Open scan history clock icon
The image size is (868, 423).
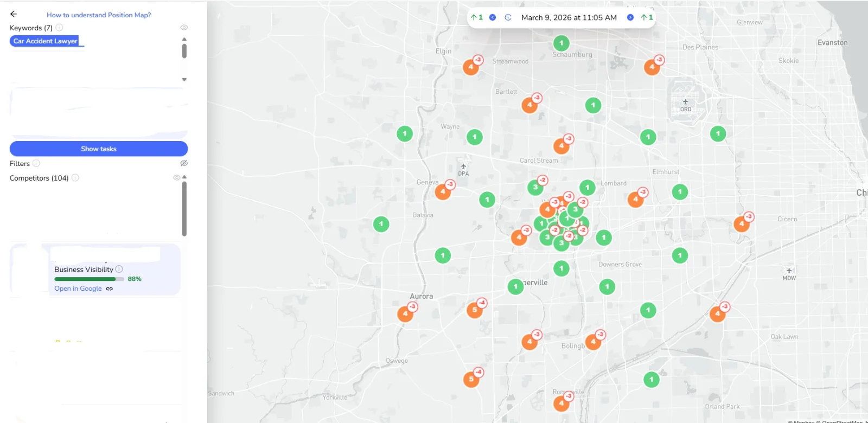click(x=508, y=17)
